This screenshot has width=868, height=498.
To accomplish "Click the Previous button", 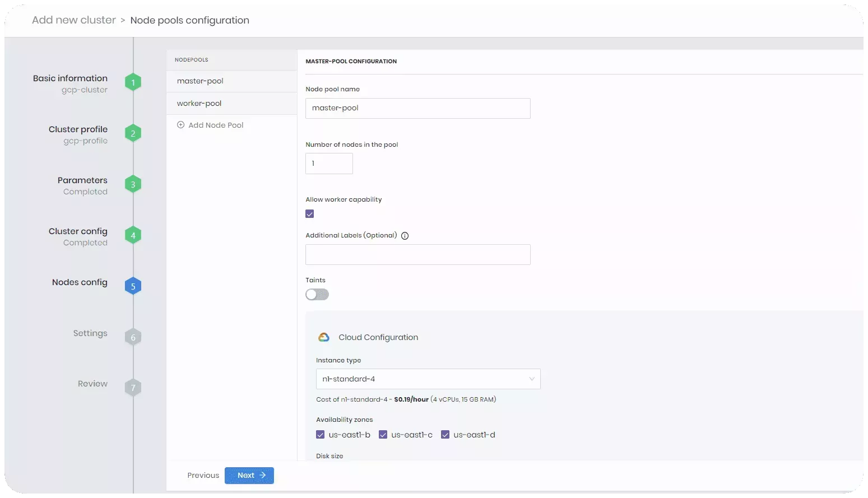I will tap(203, 476).
